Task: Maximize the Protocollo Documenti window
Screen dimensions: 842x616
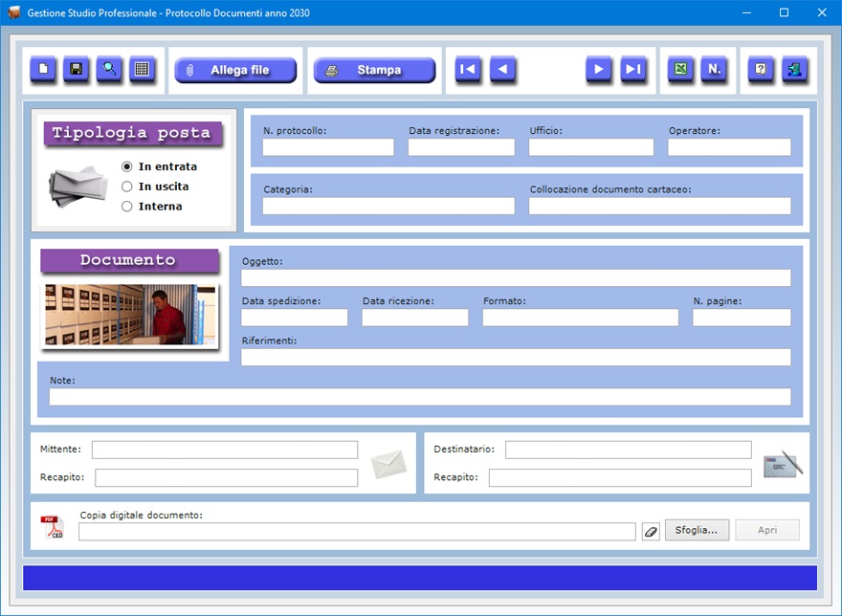Action: coord(784,12)
